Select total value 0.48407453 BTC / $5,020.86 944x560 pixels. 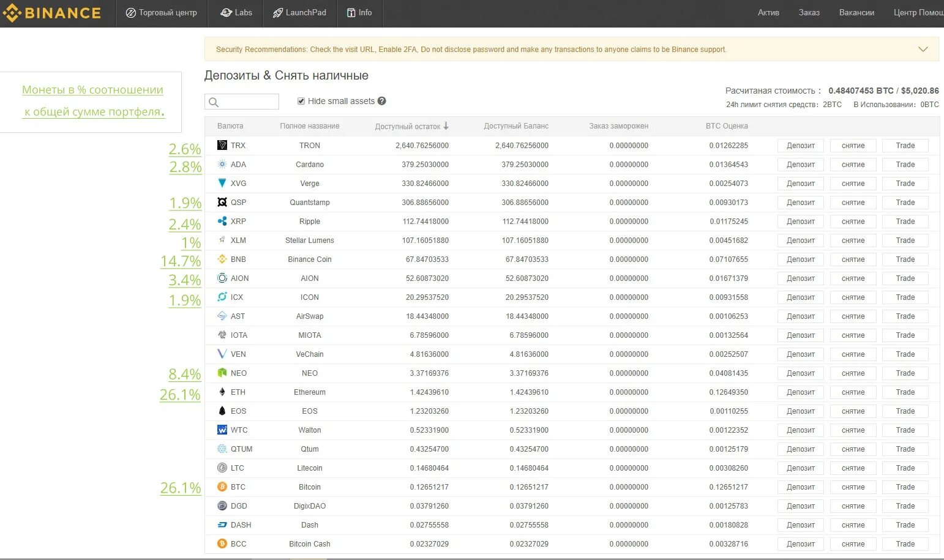(x=883, y=91)
